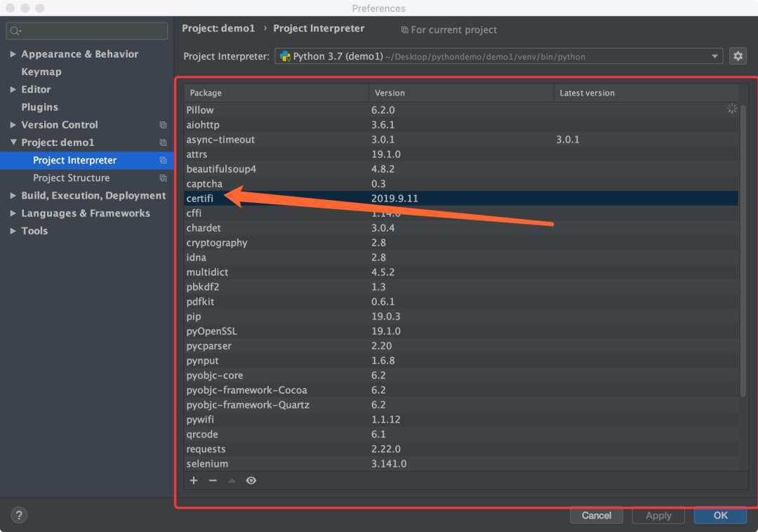This screenshot has height=532, width=758.
Task: Select the idna package row
Action: tap(461, 258)
